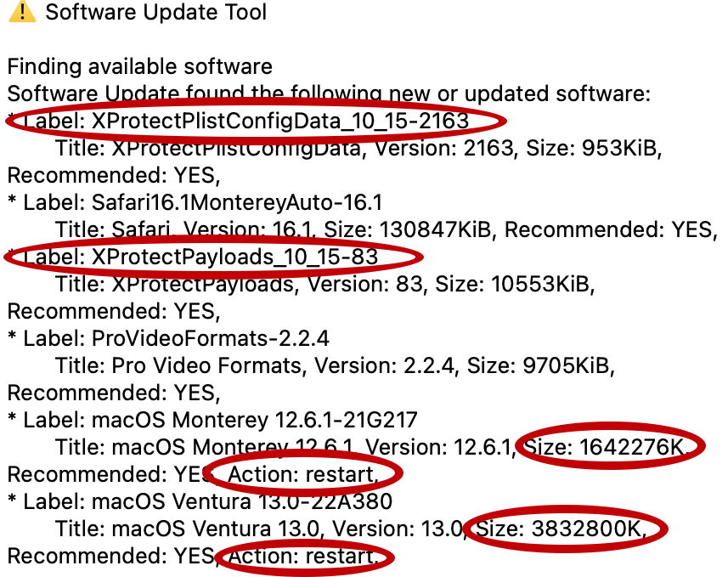Click Safari size 130847KiB text
Screen dimensions: 728x577
point(407,229)
